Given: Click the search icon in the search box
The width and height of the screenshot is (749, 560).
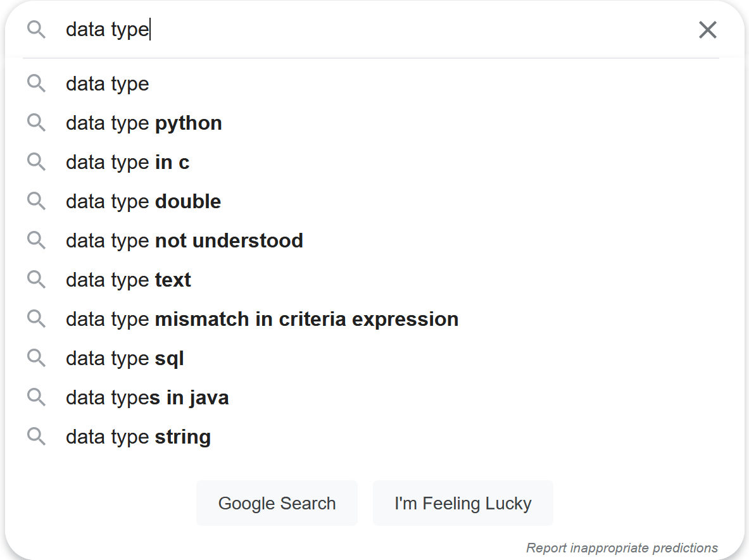Looking at the screenshot, I should tap(36, 29).
